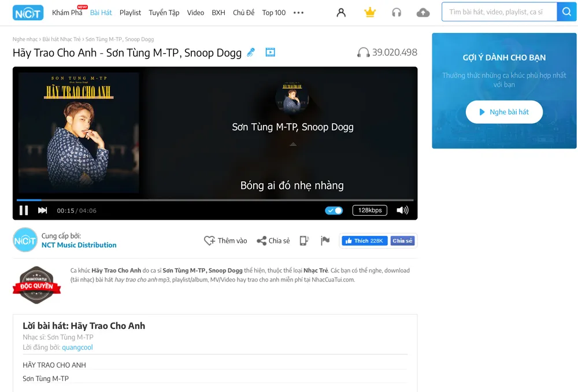Image resolution: width=578 pixels, height=392 pixels.
Task: Pause the playing song
Action: (24, 210)
